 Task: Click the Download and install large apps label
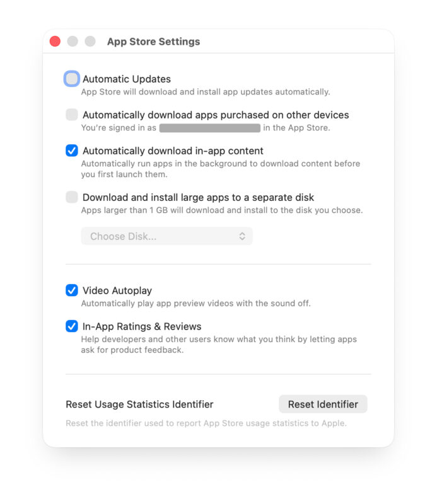(198, 198)
